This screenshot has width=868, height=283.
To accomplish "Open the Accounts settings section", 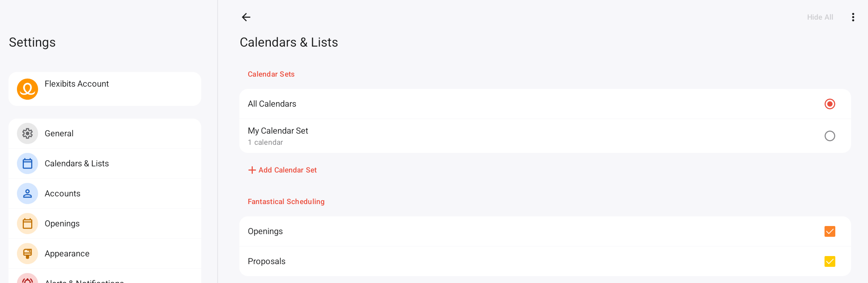I will [x=105, y=193].
